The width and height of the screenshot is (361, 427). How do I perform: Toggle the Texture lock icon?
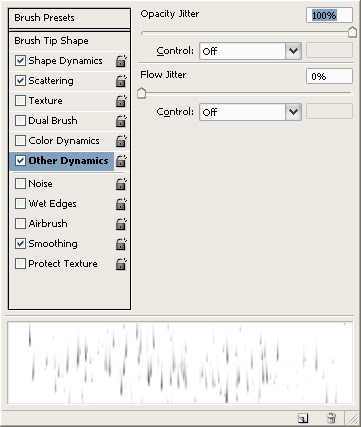(x=121, y=101)
